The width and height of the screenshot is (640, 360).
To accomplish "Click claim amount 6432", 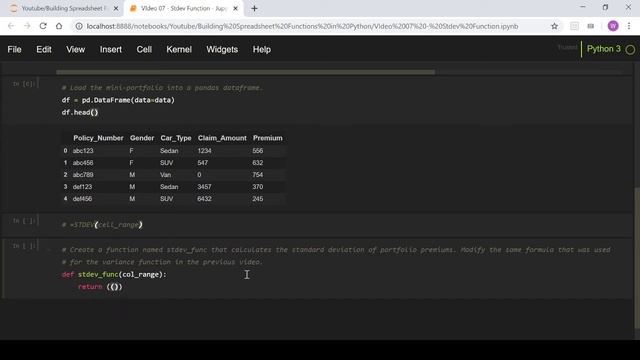I will (204, 199).
